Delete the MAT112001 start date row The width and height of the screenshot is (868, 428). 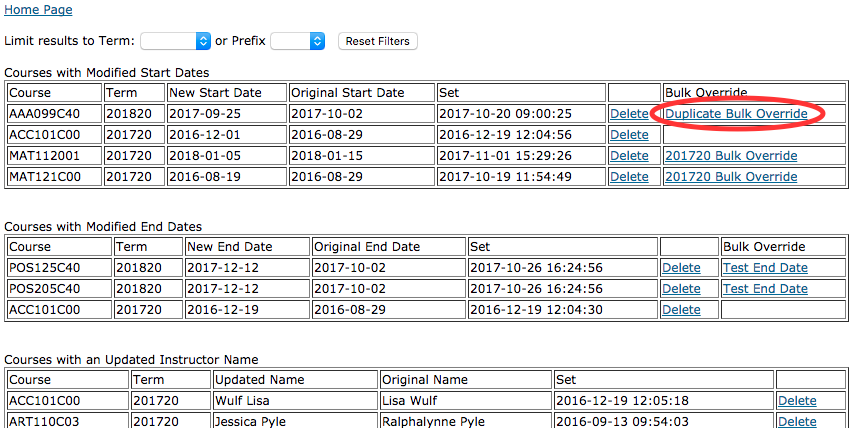(x=629, y=156)
